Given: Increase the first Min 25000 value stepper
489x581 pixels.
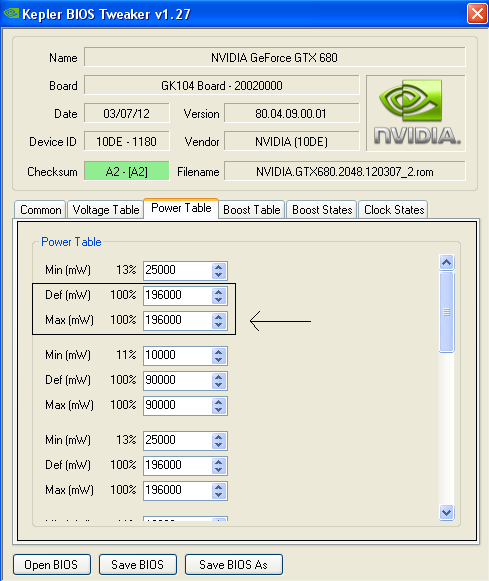Looking at the screenshot, I should click(219, 266).
